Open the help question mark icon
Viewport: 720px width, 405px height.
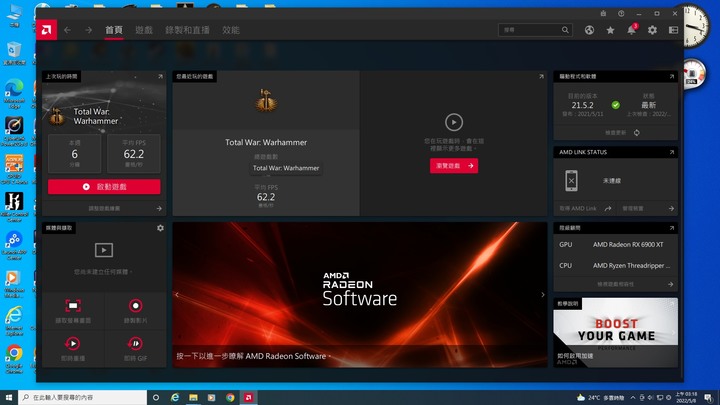click(621, 14)
